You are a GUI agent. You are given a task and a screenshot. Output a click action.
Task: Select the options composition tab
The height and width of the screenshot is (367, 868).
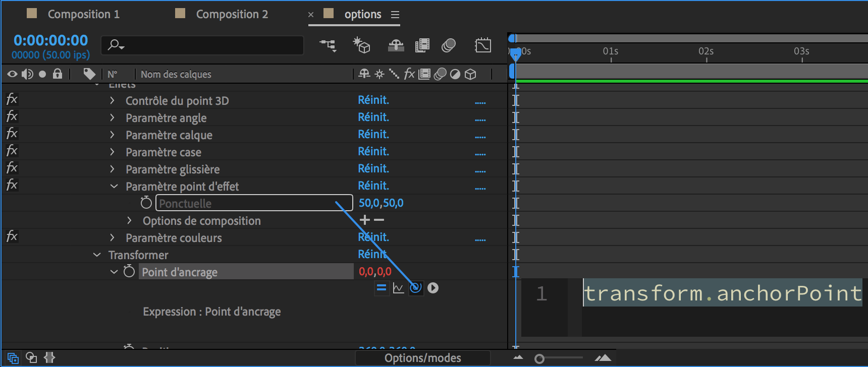(363, 14)
